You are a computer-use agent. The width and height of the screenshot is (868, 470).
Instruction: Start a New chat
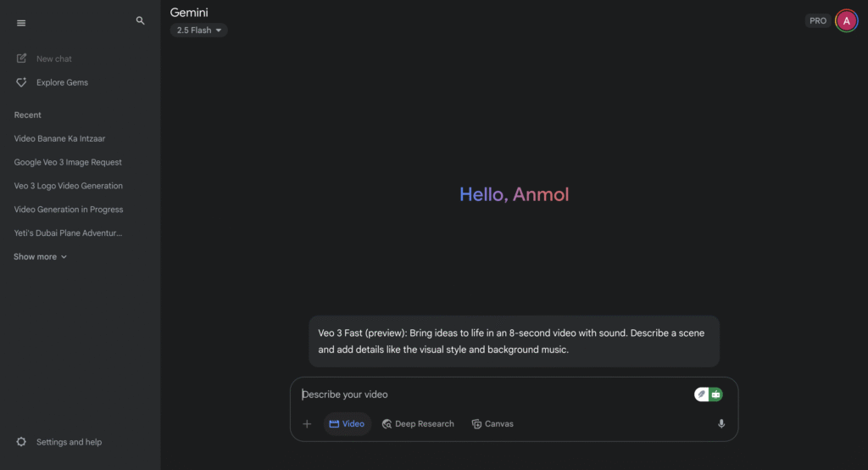44,59
